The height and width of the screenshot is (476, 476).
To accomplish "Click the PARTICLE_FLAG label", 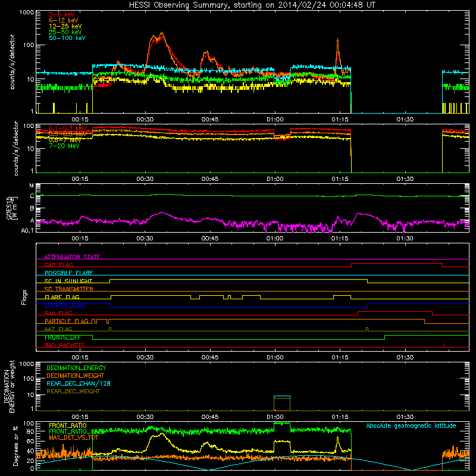I will pyautogui.click(x=67, y=321).
